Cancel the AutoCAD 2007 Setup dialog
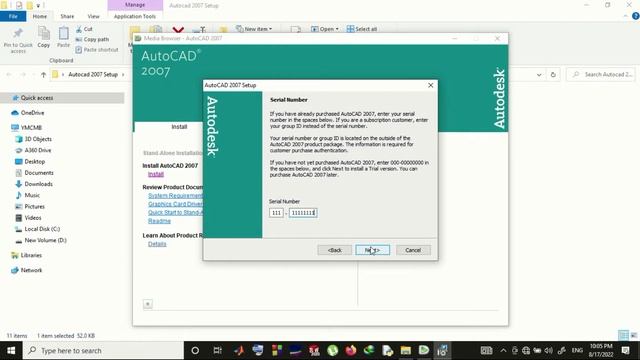 click(413, 250)
